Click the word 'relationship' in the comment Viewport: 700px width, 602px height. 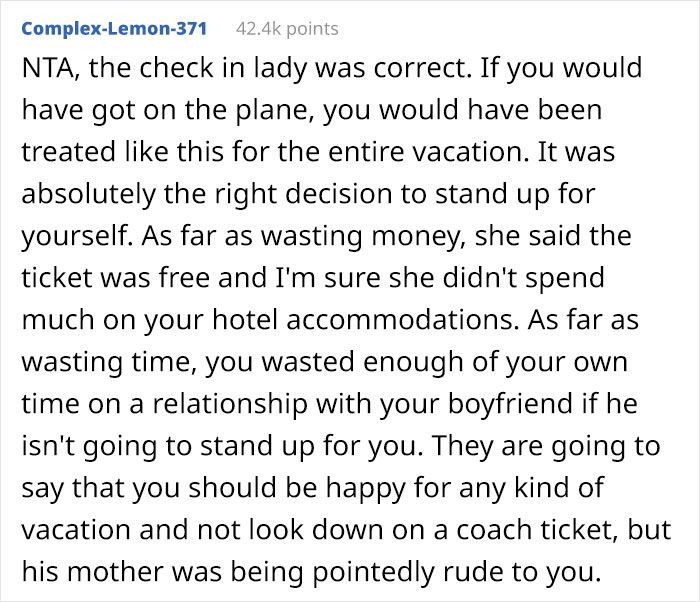click(x=230, y=404)
